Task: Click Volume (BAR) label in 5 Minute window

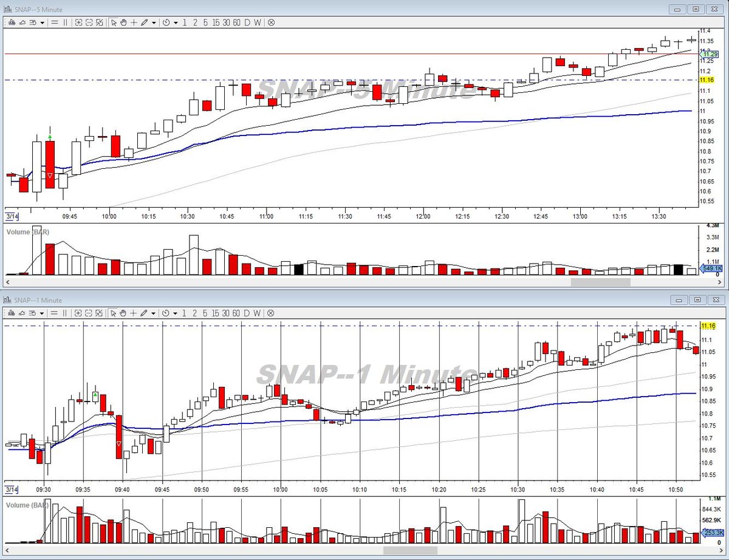Action: click(27, 232)
